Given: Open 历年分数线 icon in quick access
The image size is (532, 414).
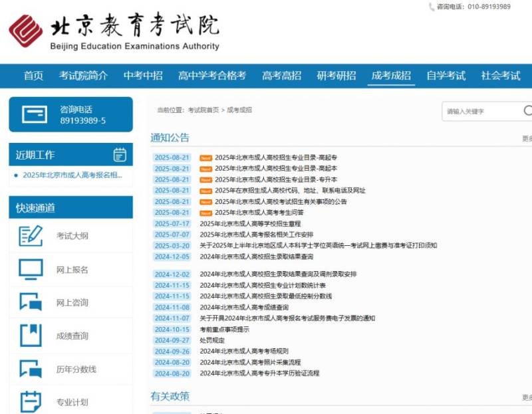Looking at the screenshot, I should coord(31,369).
